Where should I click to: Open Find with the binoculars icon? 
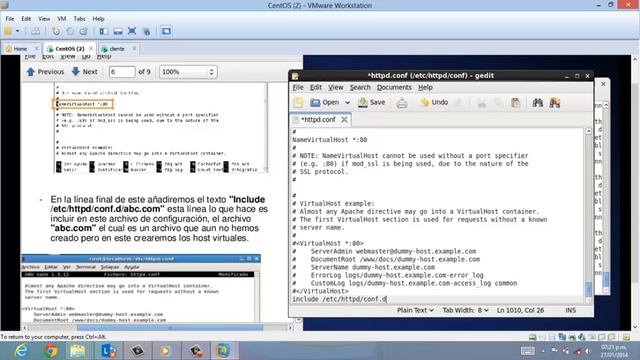coord(538,103)
